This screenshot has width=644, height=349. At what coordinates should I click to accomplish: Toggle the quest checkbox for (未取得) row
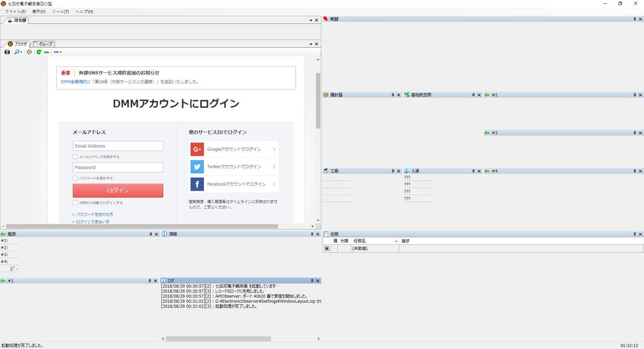(326, 249)
